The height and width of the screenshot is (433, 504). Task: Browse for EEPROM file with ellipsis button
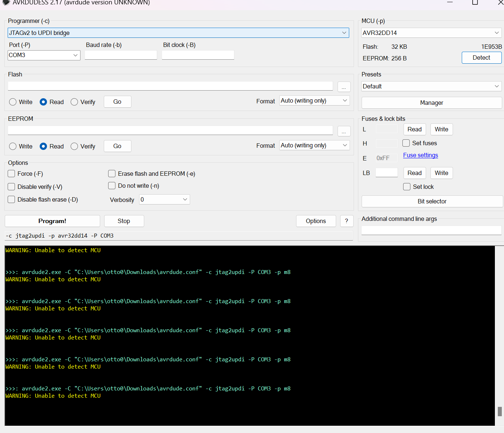pyautogui.click(x=344, y=131)
